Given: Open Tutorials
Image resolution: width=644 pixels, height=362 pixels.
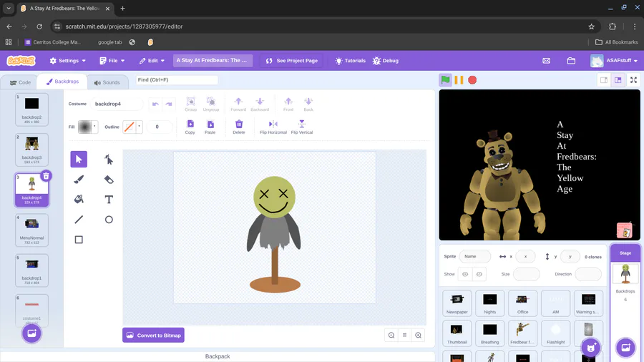Looking at the screenshot, I should [351, 61].
